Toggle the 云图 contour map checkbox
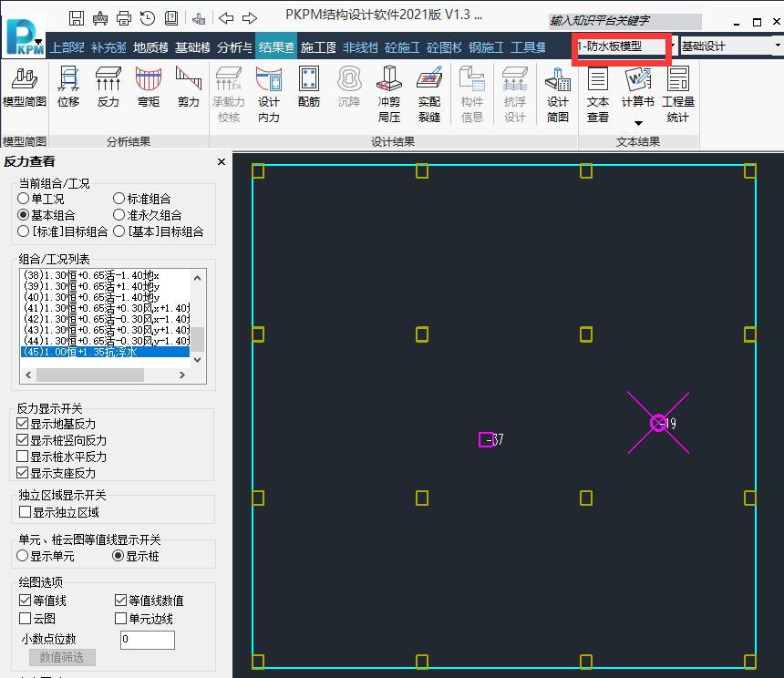This screenshot has height=678, width=784. click(x=25, y=619)
